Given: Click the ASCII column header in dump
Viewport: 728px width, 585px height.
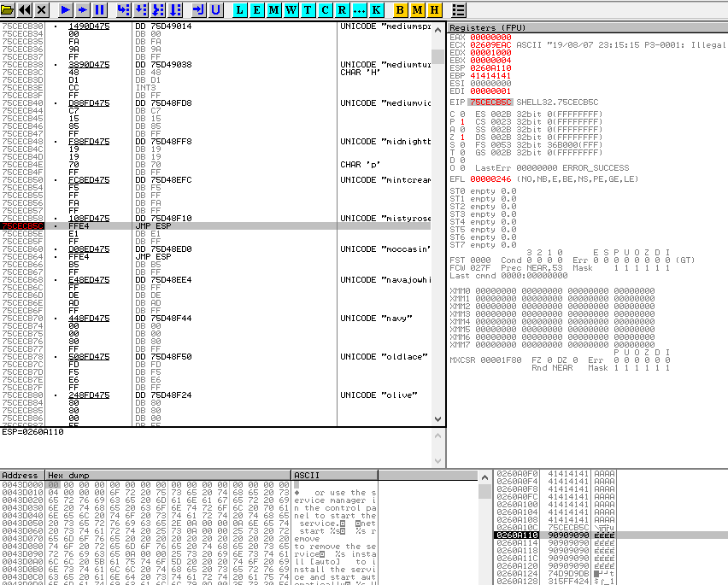Looking at the screenshot, I should click(x=334, y=476).
